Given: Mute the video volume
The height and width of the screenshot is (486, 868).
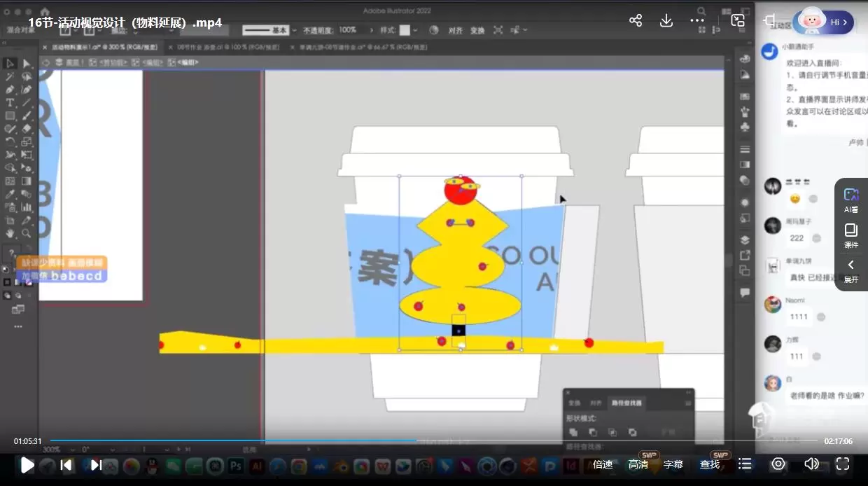Looking at the screenshot, I should 811,464.
